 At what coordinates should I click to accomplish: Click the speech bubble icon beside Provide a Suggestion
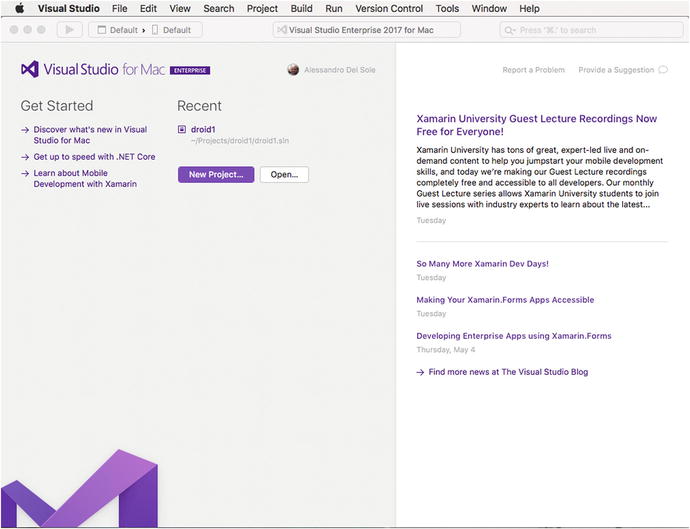point(663,70)
